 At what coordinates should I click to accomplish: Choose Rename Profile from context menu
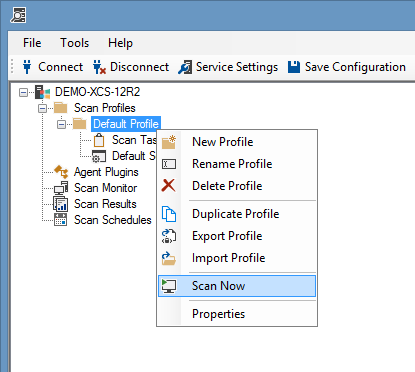point(237,164)
